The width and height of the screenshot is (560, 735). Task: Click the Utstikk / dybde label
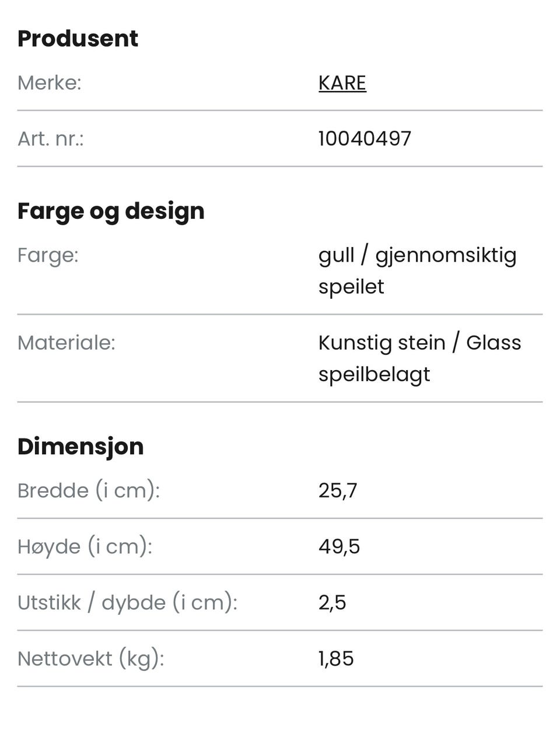pyautogui.click(x=127, y=602)
